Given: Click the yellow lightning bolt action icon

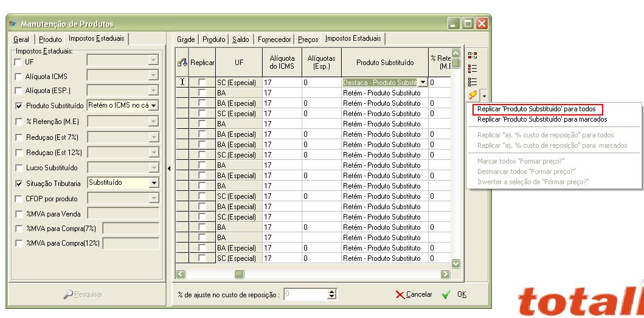Looking at the screenshot, I should pos(473,95).
